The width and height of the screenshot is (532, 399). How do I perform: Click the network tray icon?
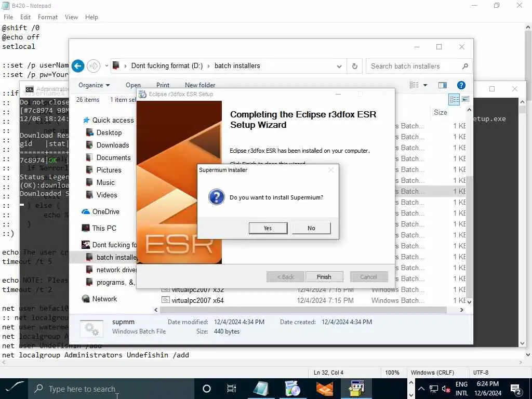pos(434,389)
